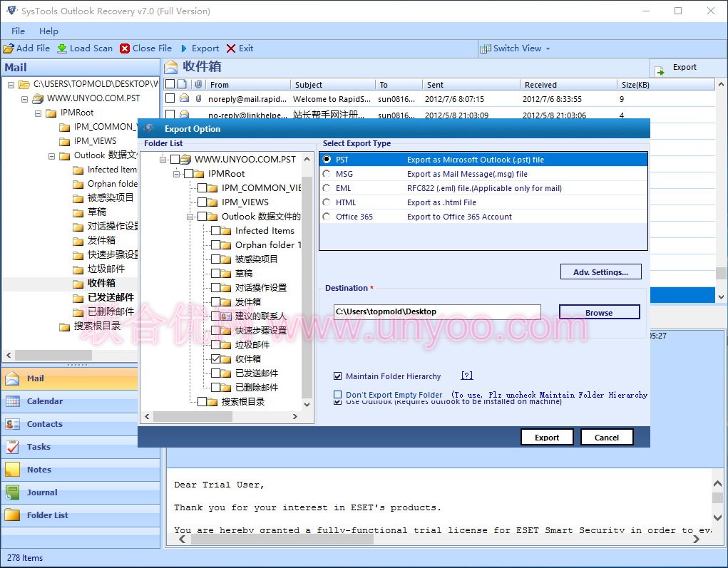This screenshot has height=568, width=728.
Task: Open the Contacts view in sidebar
Action: (44, 424)
